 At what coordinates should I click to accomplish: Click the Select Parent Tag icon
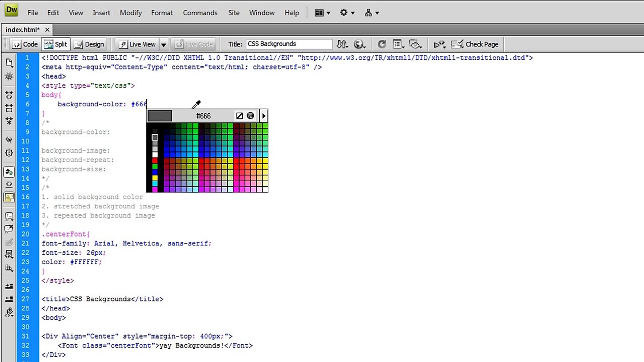[x=9, y=140]
